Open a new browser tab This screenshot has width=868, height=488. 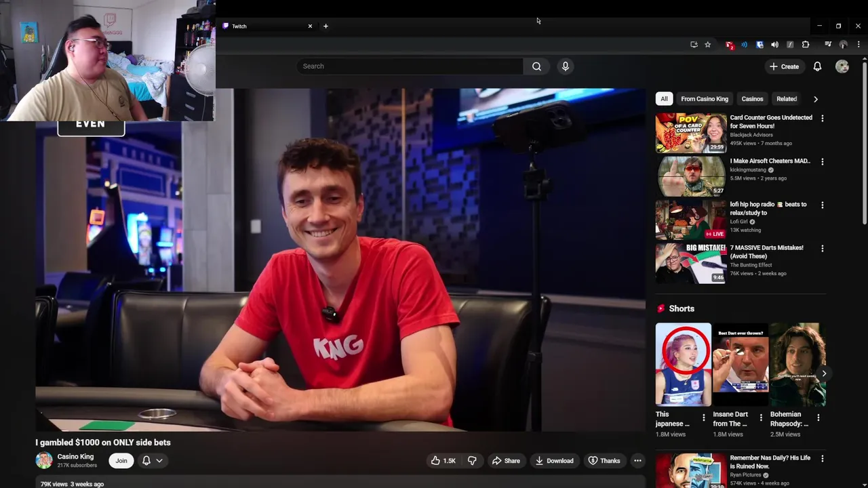point(325,26)
